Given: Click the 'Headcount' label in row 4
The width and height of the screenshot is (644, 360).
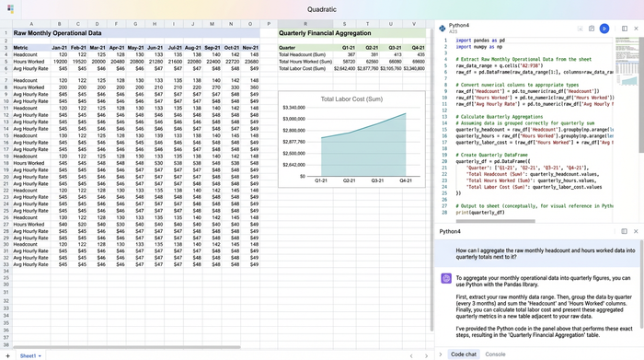Looking at the screenshot, I should point(25,54).
